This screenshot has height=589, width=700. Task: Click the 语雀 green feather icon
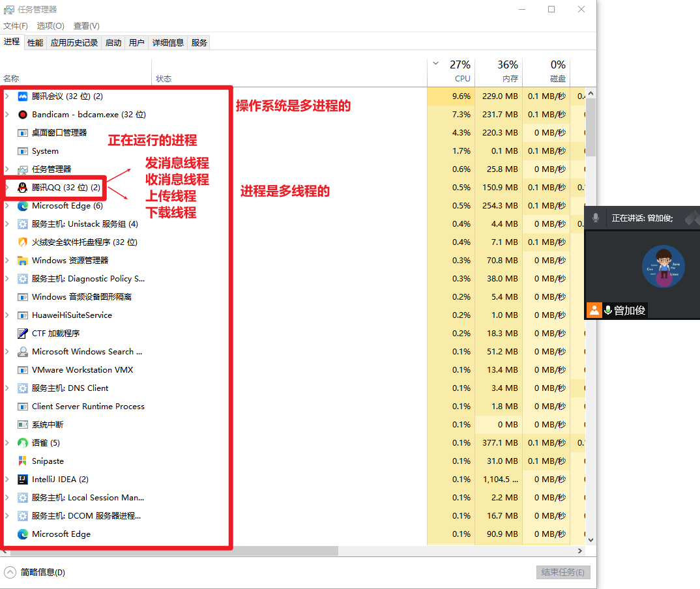click(x=22, y=443)
